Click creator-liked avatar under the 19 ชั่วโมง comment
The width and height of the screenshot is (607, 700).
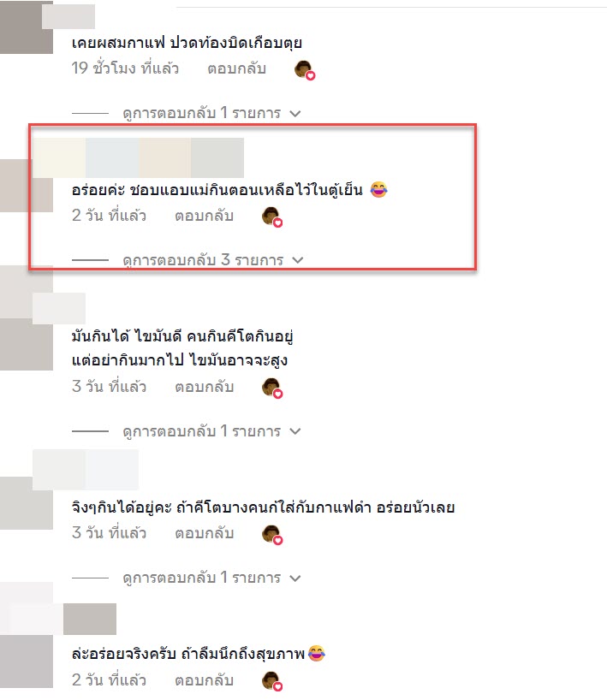(305, 69)
